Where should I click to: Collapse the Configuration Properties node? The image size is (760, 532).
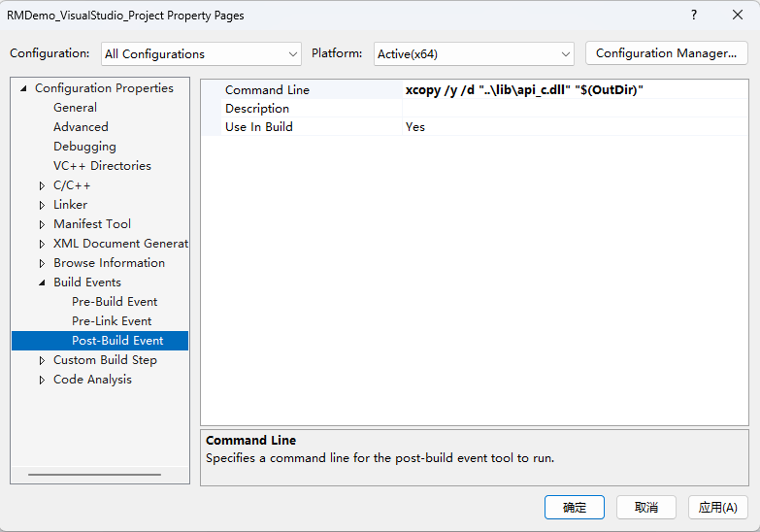click(23, 88)
